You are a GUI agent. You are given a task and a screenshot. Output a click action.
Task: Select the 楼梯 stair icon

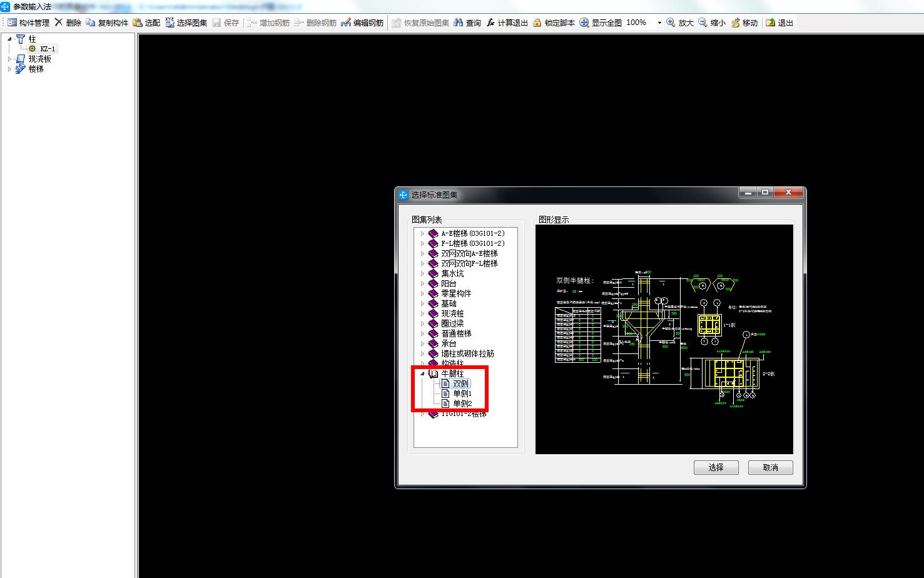click(x=21, y=69)
